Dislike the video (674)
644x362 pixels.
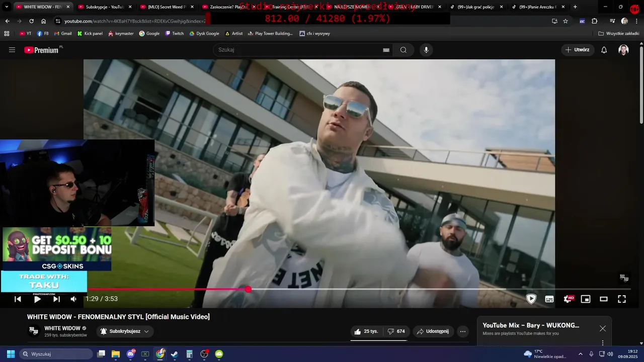[x=396, y=331]
